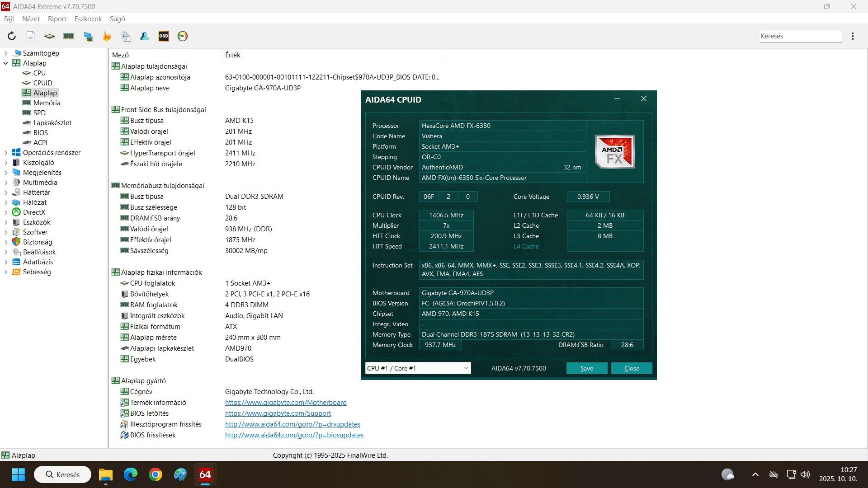
Task: Open the OSD panel icon
Action: pyautogui.click(x=164, y=36)
